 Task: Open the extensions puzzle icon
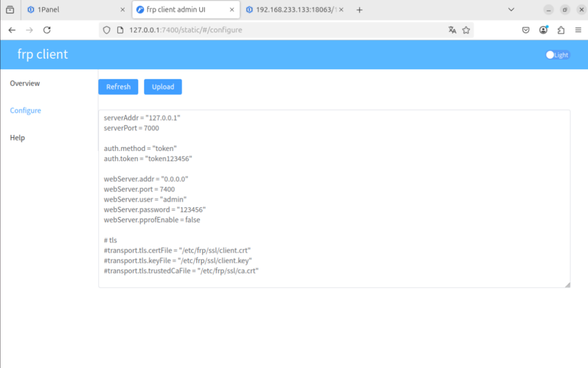[x=561, y=30]
